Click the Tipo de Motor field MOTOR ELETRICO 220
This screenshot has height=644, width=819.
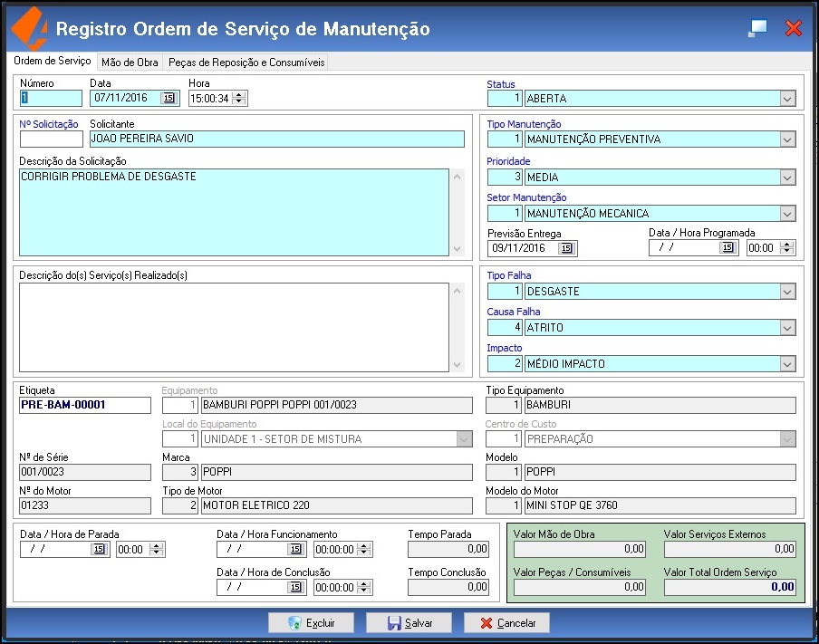337,505
